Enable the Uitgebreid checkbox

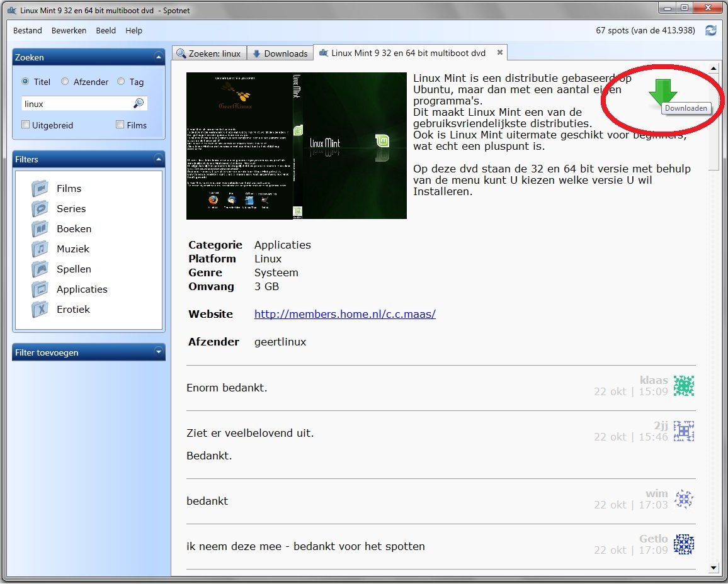pos(25,125)
